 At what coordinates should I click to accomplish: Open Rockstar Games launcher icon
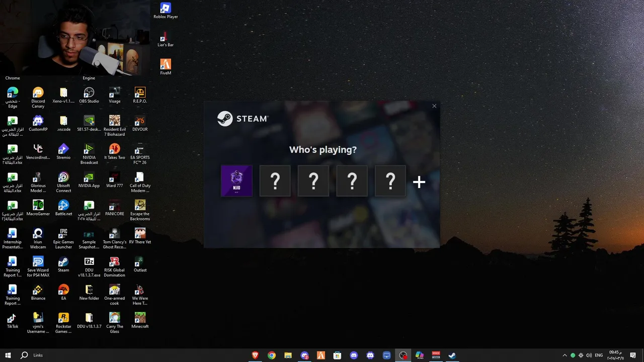point(63,323)
